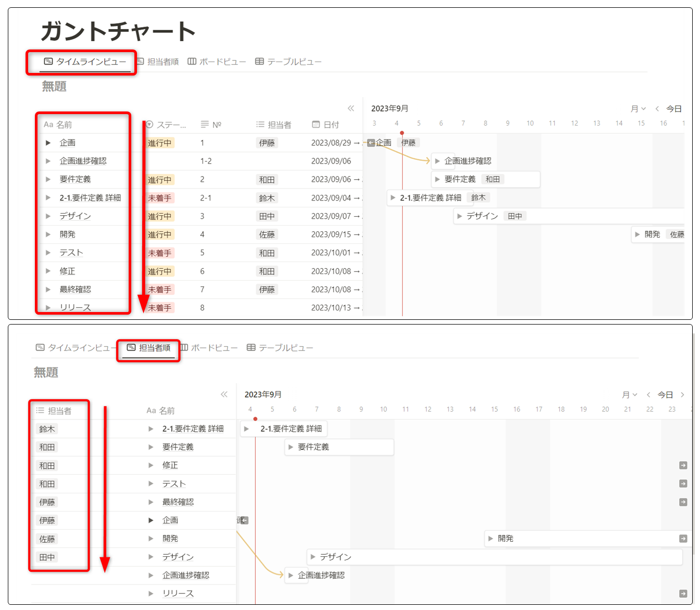The height and width of the screenshot is (610, 700).
Task: Open the ガントチャート page title
Action: pyautogui.click(x=118, y=31)
